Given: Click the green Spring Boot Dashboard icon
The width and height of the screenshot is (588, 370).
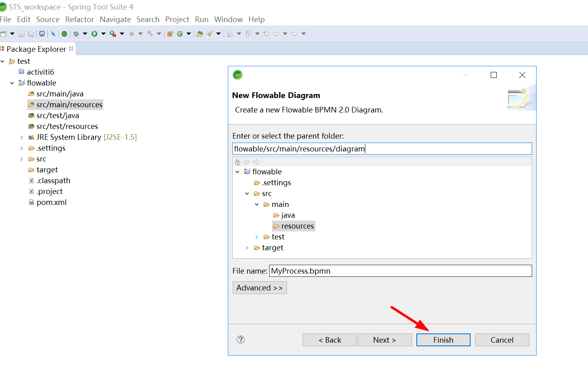Looking at the screenshot, I should point(64,34).
